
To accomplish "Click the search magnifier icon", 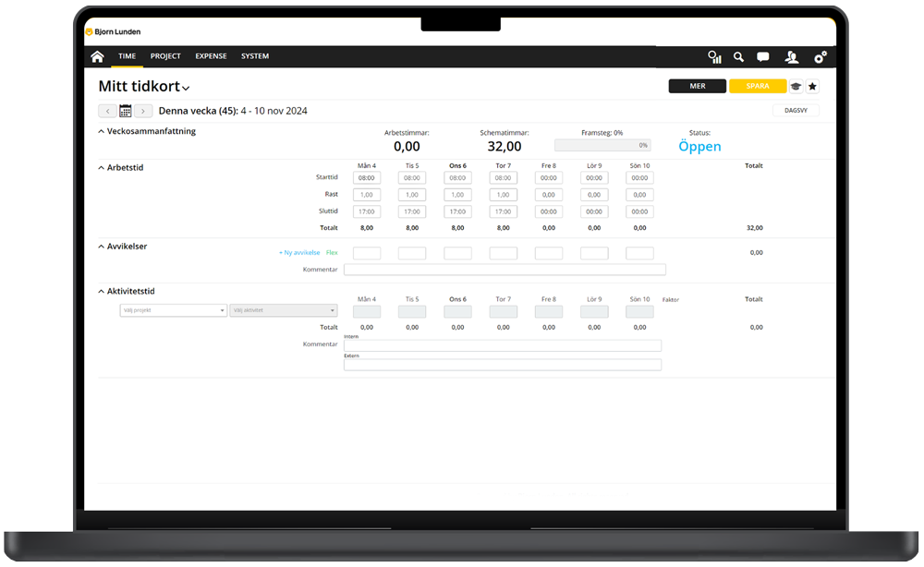I will (738, 56).
